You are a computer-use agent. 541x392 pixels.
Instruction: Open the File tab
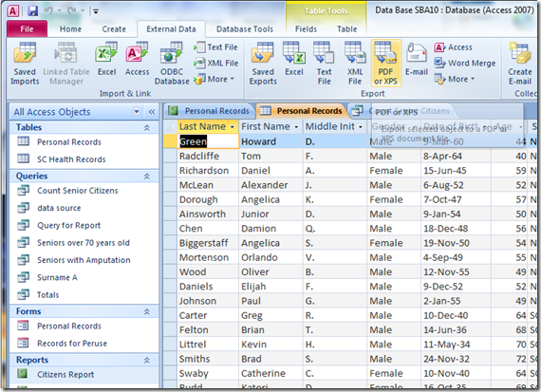click(27, 29)
